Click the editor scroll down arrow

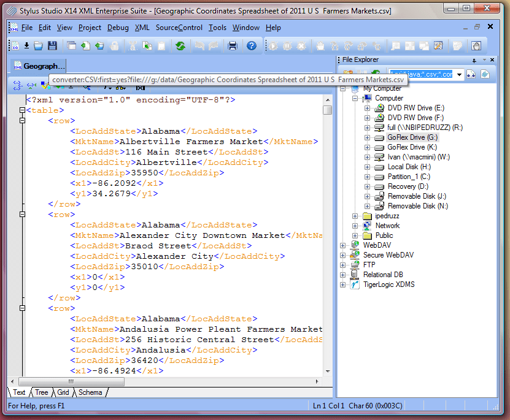pos(328,372)
